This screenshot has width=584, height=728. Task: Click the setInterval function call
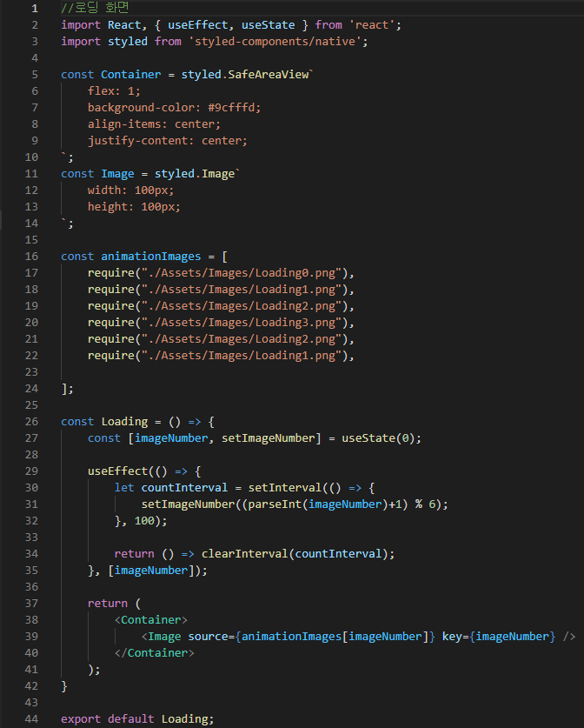pyautogui.click(x=285, y=487)
